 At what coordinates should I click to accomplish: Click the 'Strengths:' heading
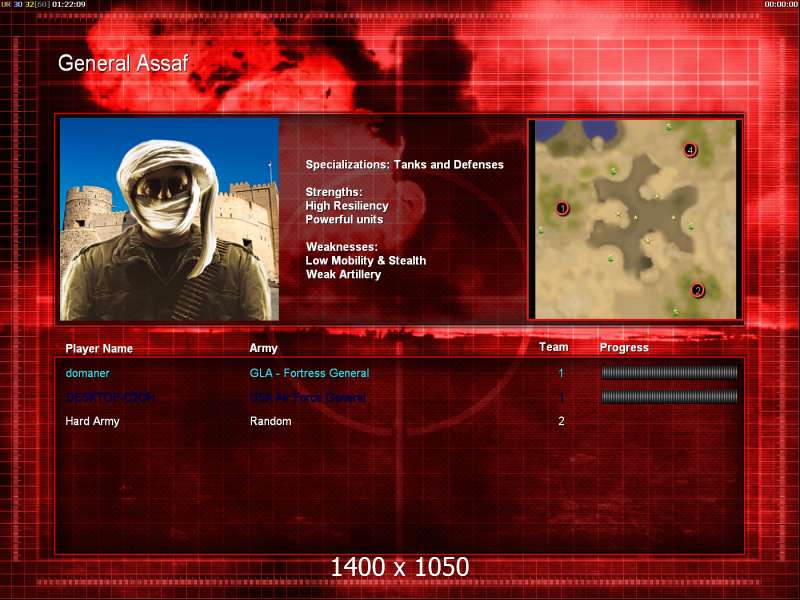coord(334,192)
